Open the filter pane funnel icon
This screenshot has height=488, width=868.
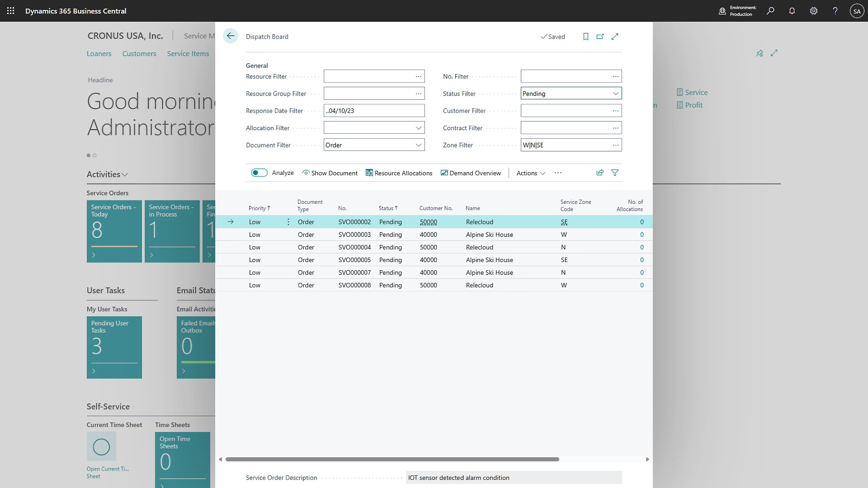tap(615, 173)
